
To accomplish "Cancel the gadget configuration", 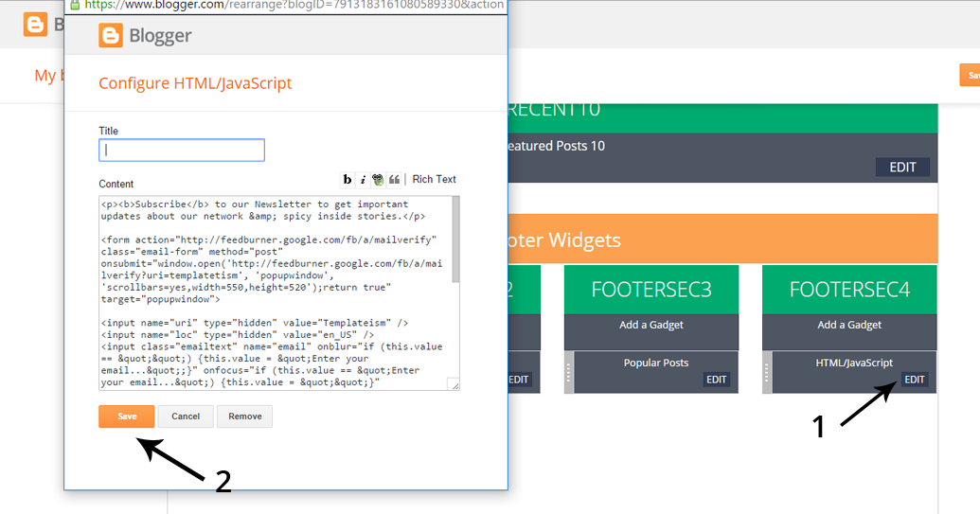I will (186, 417).
